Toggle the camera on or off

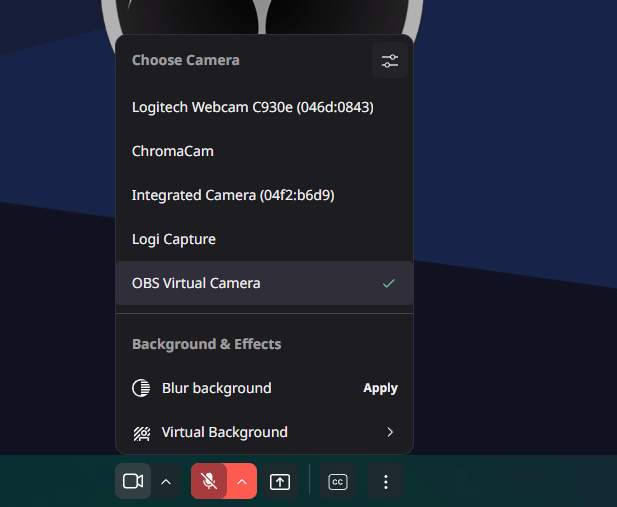pyautogui.click(x=133, y=481)
